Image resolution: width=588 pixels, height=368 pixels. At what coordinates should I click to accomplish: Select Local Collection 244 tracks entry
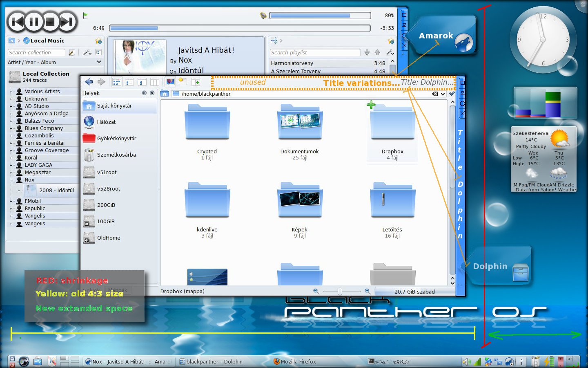(x=43, y=76)
